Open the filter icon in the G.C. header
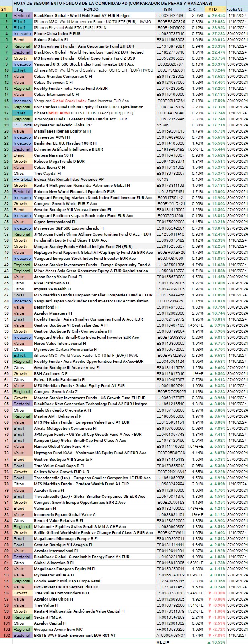The width and height of the screenshot is (248, 644). 203,9
